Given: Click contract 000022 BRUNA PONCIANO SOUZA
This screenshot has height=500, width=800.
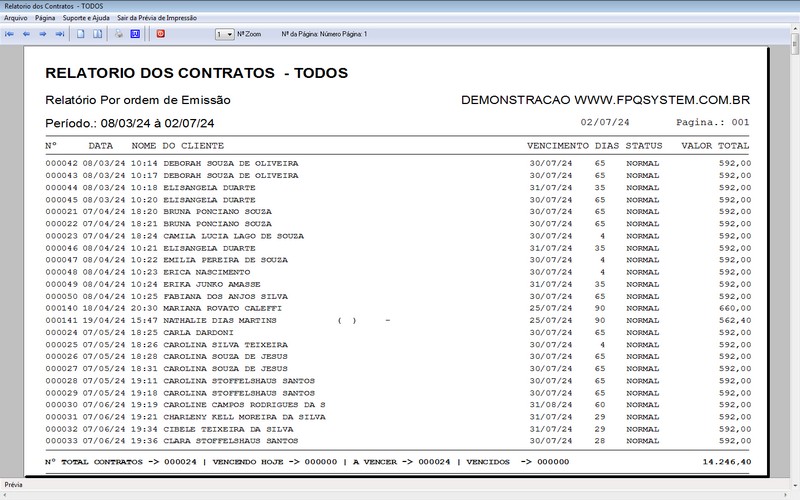Looking at the screenshot, I should pyautogui.click(x=398, y=224).
